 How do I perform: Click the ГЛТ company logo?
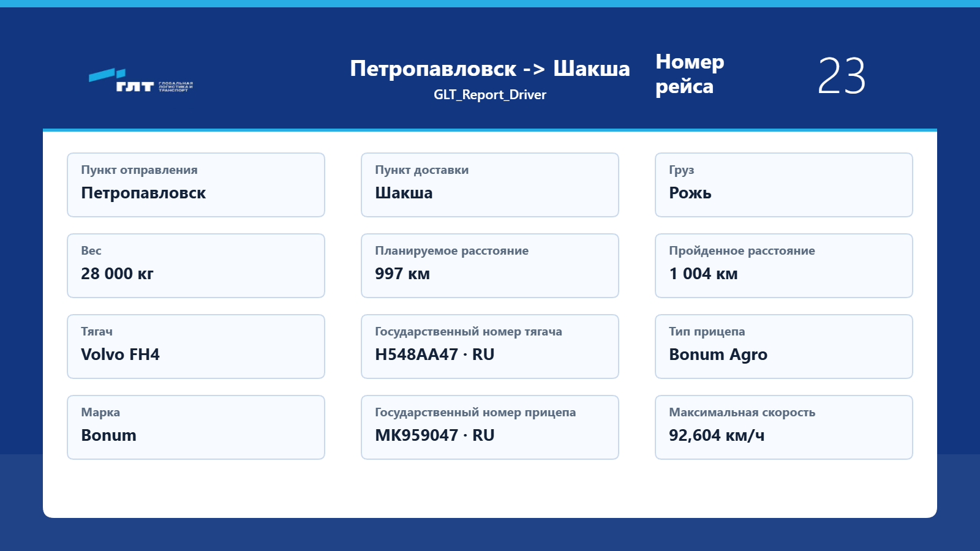(x=141, y=80)
